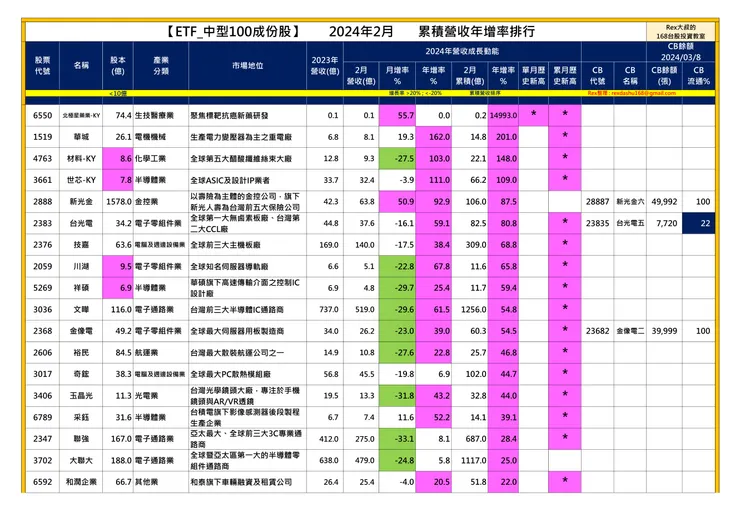Image resolution: width=740 pixels, height=523 pixels.
Task: Click the CB代號 column header
Action: [x=597, y=76]
